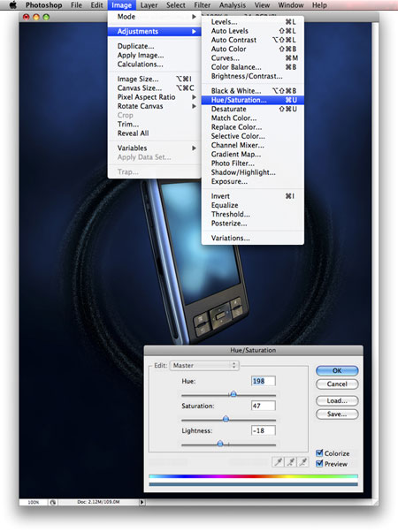Choose Channel Mixer
The height and width of the screenshot is (532, 398).
[253, 145]
